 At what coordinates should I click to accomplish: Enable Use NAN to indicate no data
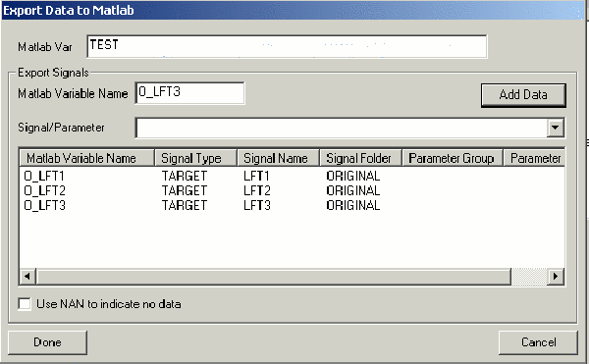click(25, 303)
